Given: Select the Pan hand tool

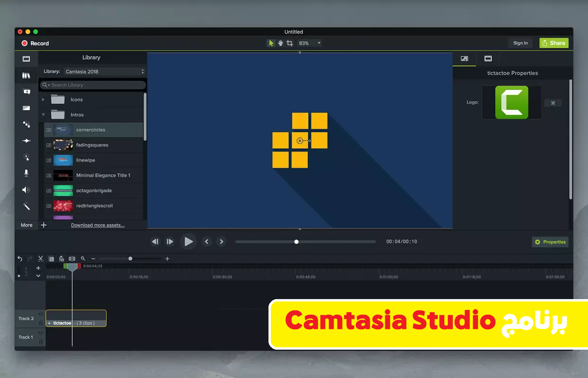Looking at the screenshot, I should click(x=280, y=43).
